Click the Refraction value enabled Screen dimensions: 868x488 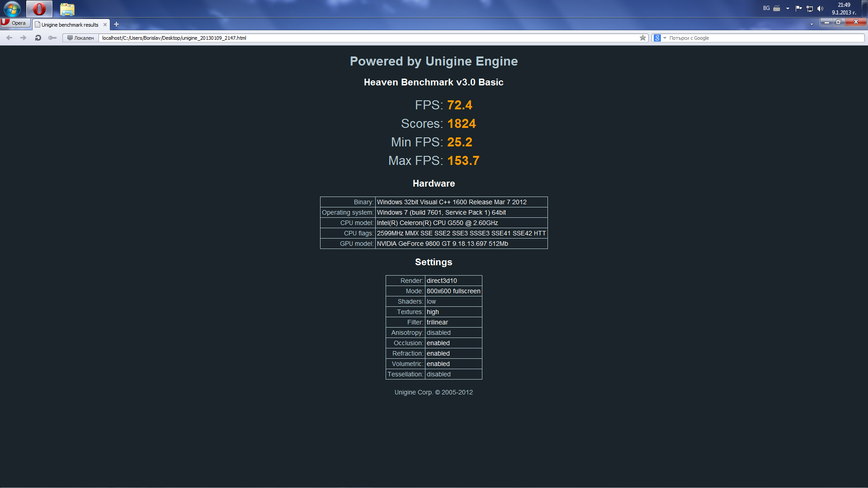(453, 353)
